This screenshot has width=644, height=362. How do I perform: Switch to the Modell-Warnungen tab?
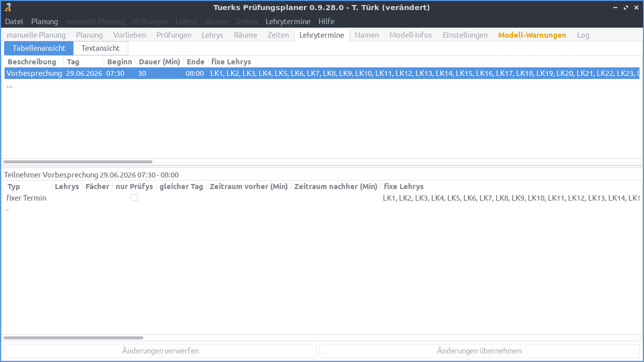tap(532, 35)
